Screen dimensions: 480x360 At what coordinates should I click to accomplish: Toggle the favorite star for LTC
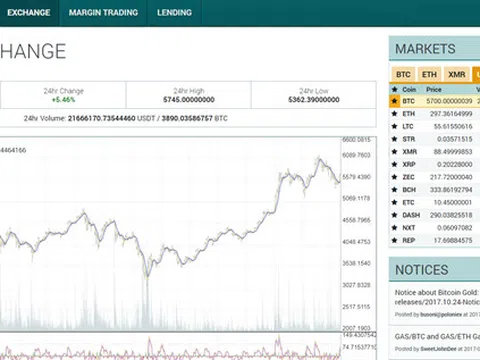coord(395,126)
